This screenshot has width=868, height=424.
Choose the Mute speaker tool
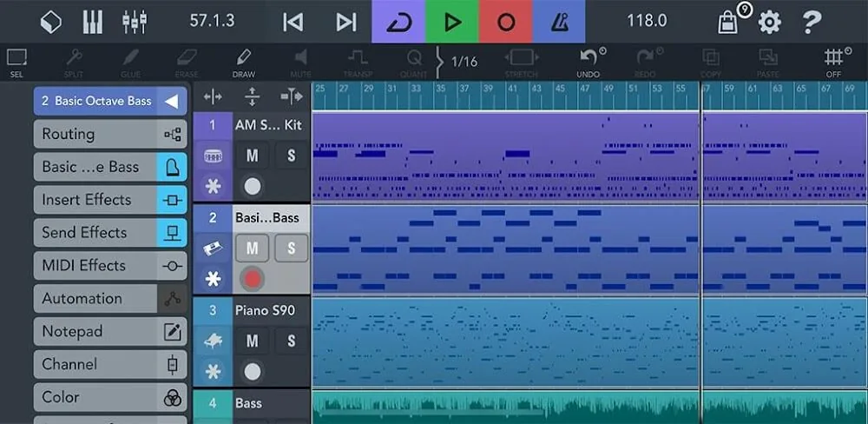pos(300,63)
